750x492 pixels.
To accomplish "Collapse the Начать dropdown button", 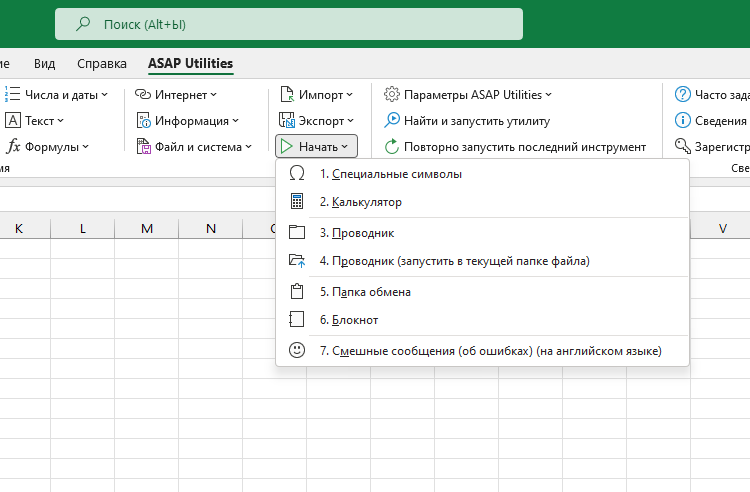I will click(316, 146).
